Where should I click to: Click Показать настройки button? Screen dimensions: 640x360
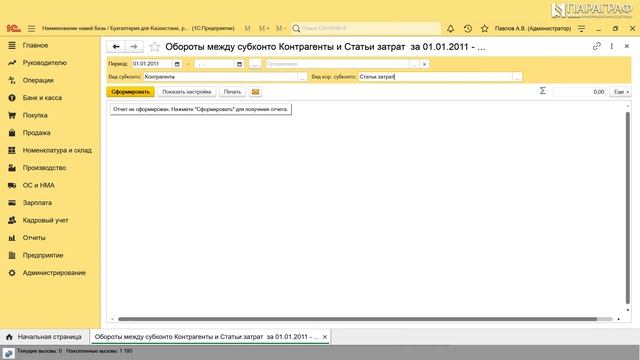187,92
